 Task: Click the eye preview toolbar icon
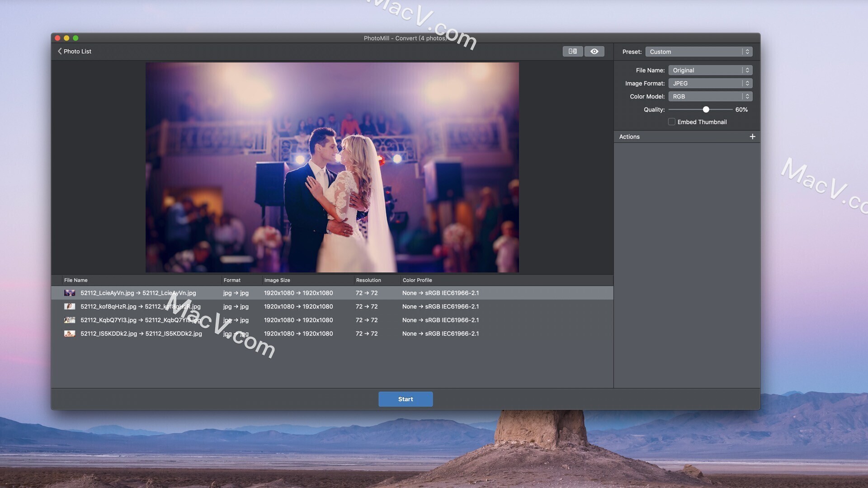point(594,51)
